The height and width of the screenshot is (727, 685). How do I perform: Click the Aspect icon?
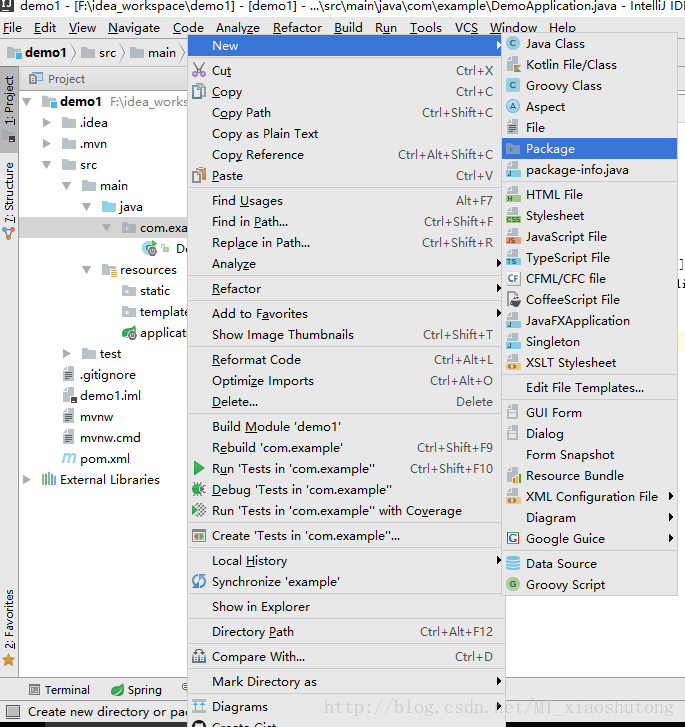512,106
